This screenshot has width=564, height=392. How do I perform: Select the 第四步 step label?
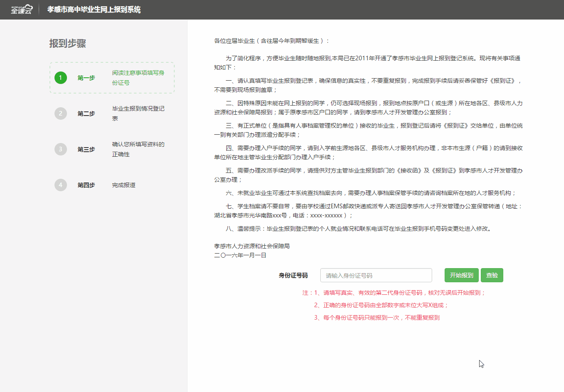tap(86, 185)
